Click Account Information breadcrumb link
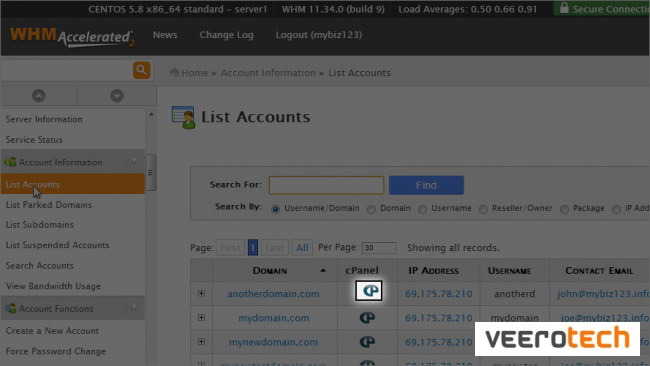The height and width of the screenshot is (366, 650). tap(268, 73)
